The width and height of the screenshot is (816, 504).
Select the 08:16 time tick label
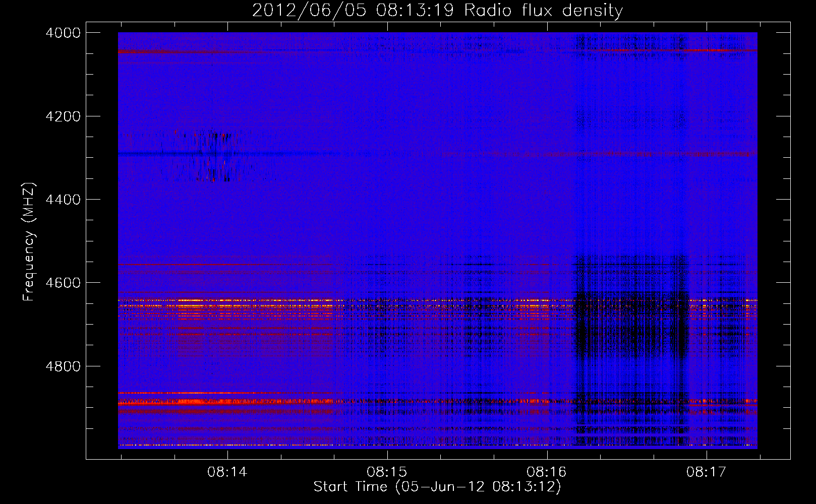pos(547,472)
